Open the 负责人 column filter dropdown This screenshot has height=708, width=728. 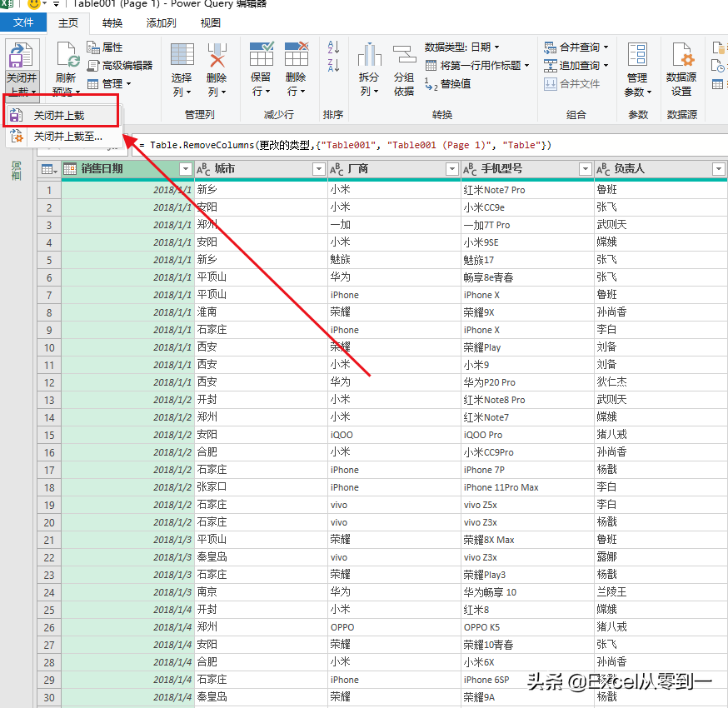click(719, 169)
